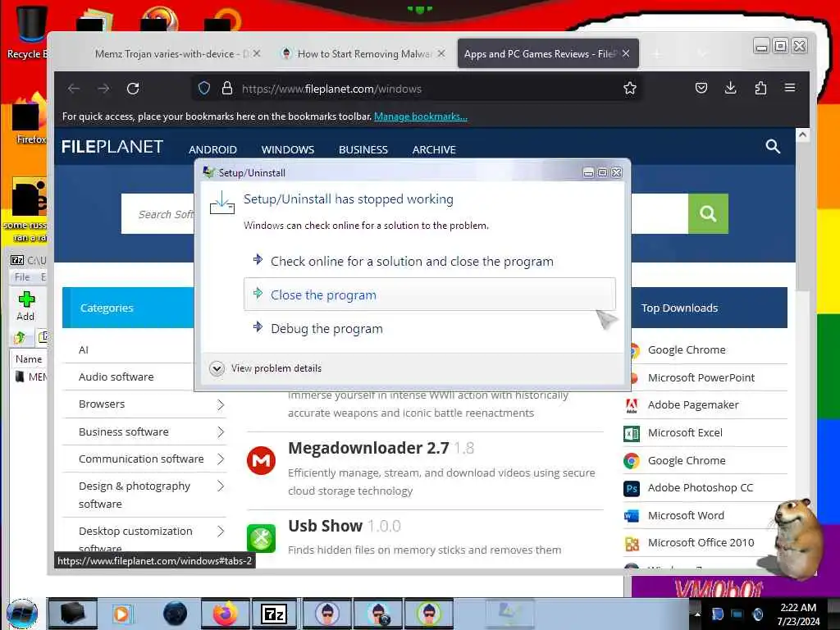Open the ARCHIVE nav menu
Image resolution: width=840 pixels, height=630 pixels.
(x=434, y=149)
